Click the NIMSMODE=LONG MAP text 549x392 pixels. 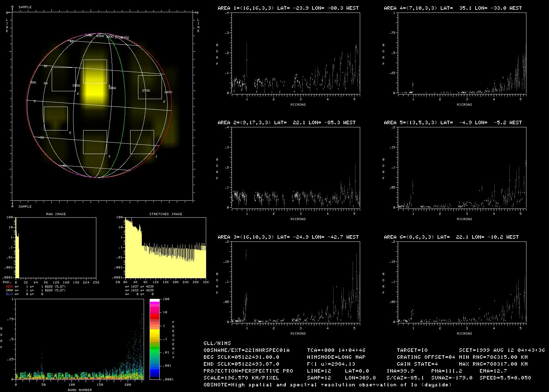(x=336, y=357)
